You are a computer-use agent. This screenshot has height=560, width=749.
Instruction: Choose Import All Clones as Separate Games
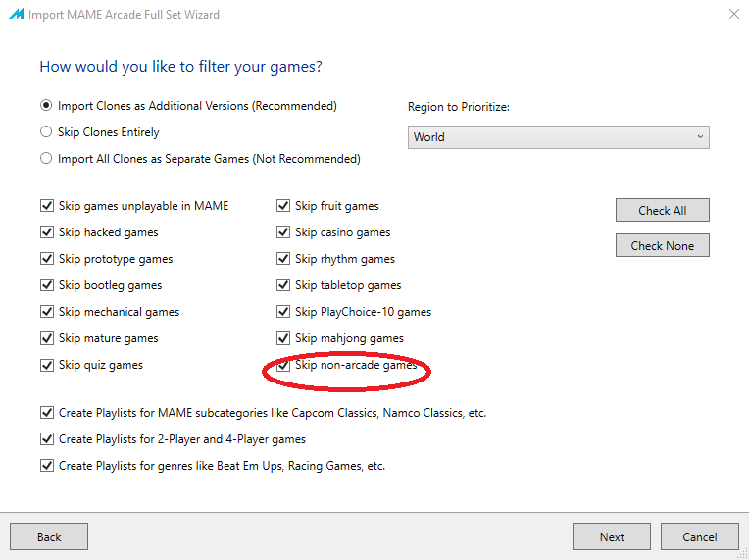pyautogui.click(x=46, y=158)
